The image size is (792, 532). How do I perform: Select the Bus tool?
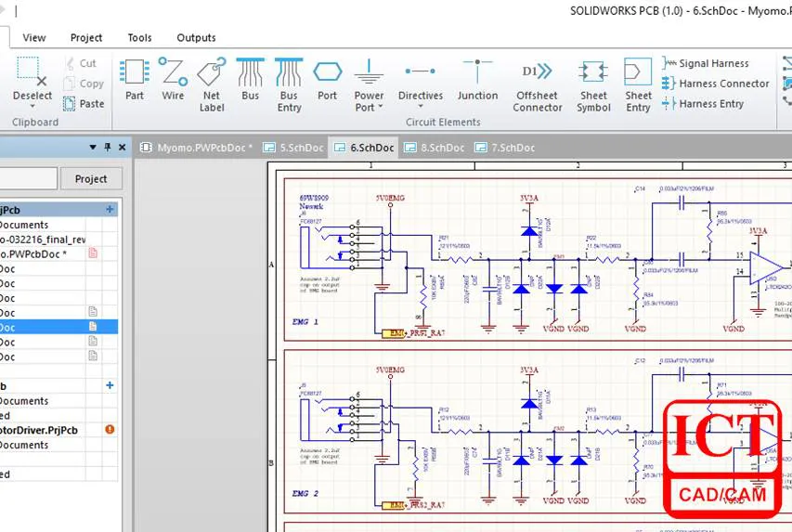tap(250, 79)
